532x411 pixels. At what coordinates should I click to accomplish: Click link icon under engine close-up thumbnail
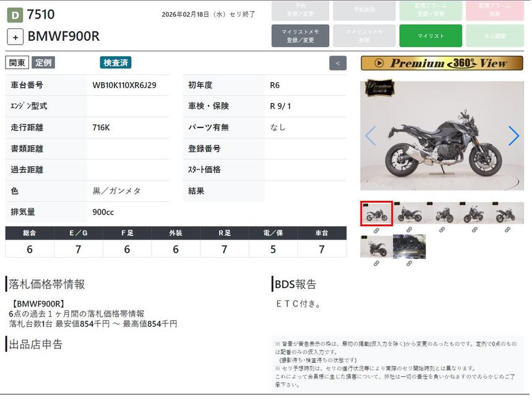click(x=410, y=263)
